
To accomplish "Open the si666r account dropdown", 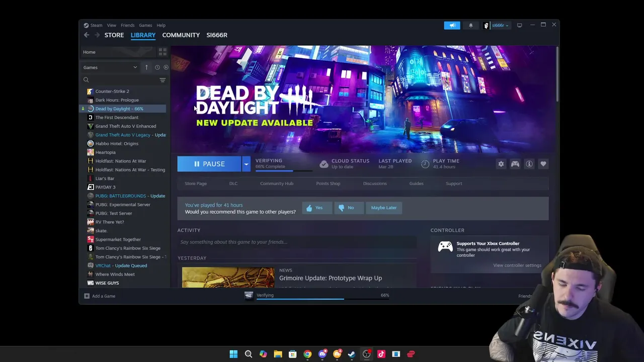I will tap(497, 25).
